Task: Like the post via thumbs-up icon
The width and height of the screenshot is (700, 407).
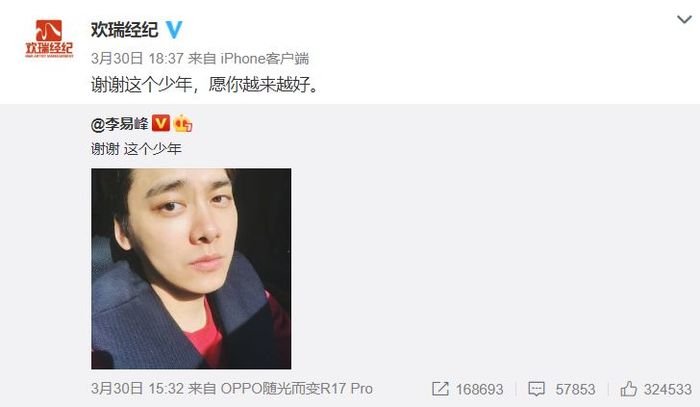Action: coord(629,389)
